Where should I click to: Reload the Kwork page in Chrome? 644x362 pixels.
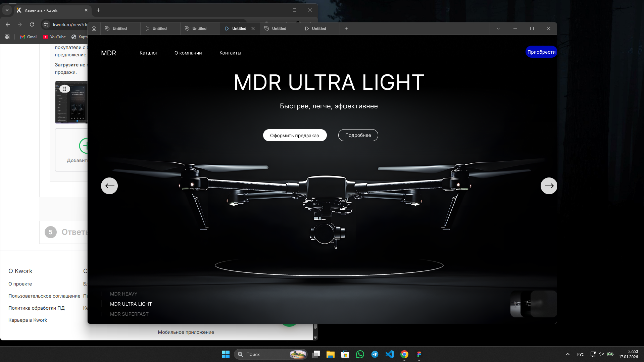pos(32,24)
